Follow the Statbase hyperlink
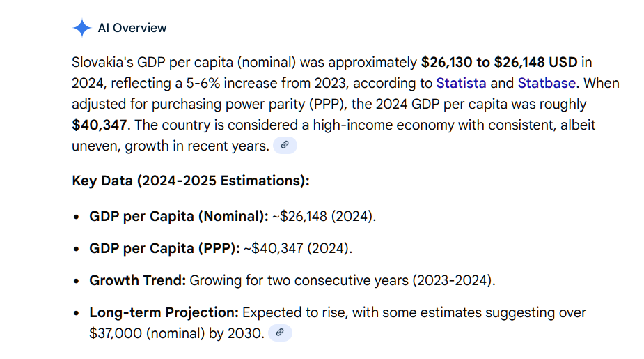 [x=547, y=84]
